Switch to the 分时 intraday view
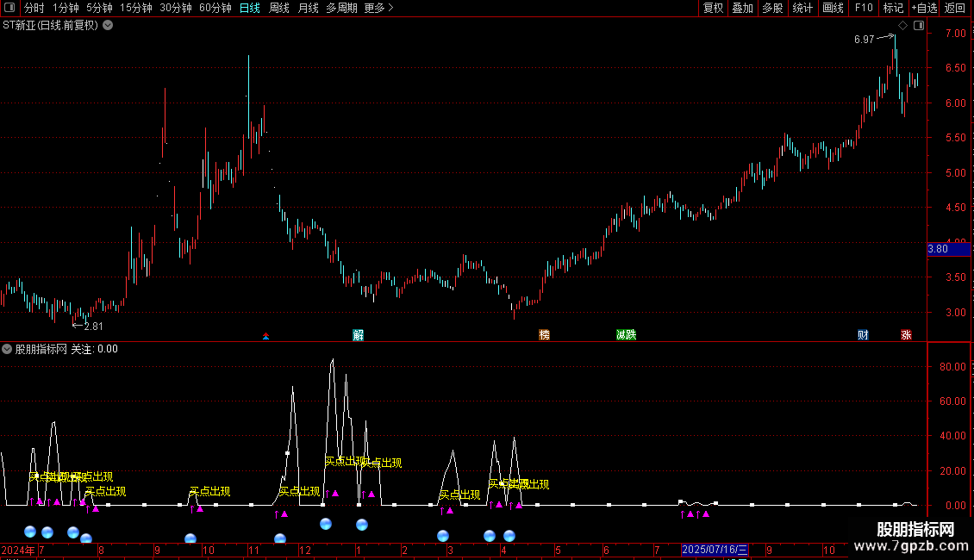 tap(34, 8)
